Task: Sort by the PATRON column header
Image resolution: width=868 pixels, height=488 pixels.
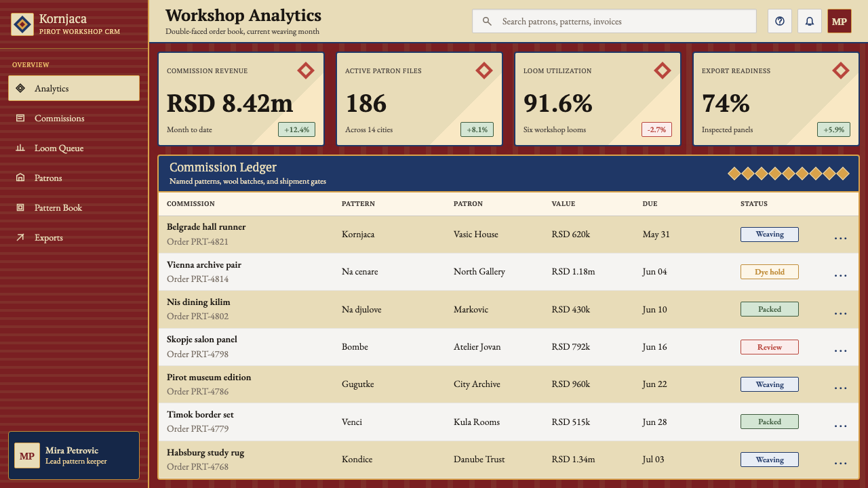Action: tap(468, 203)
